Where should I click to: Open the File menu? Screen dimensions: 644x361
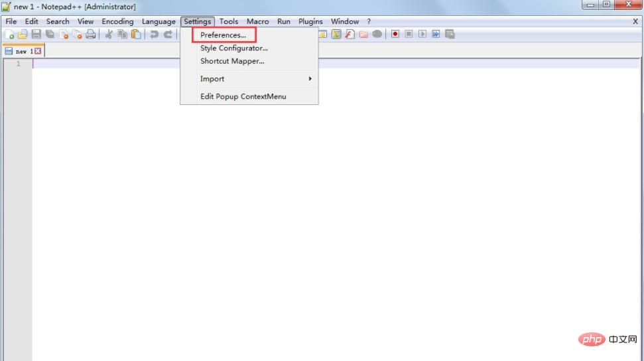(x=11, y=21)
